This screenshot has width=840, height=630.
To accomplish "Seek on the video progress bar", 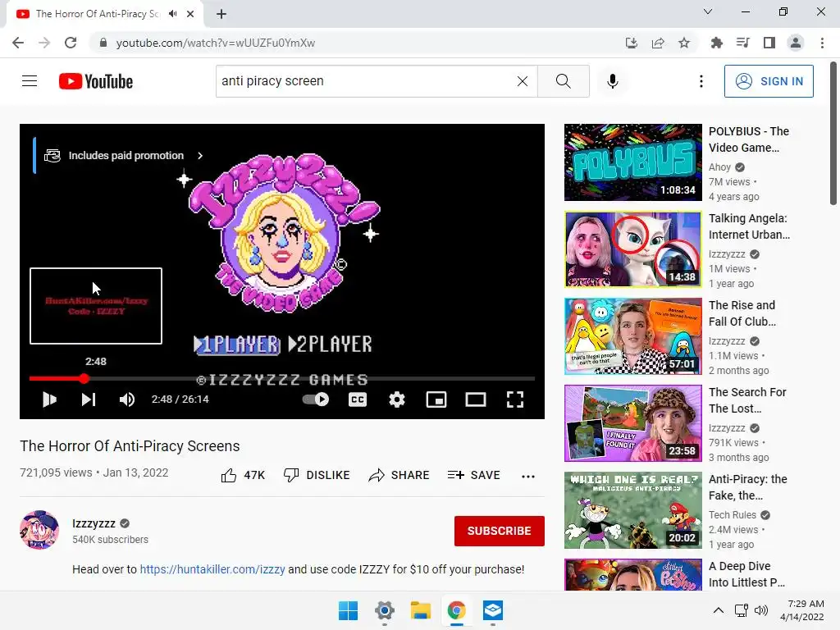I will [x=282, y=378].
